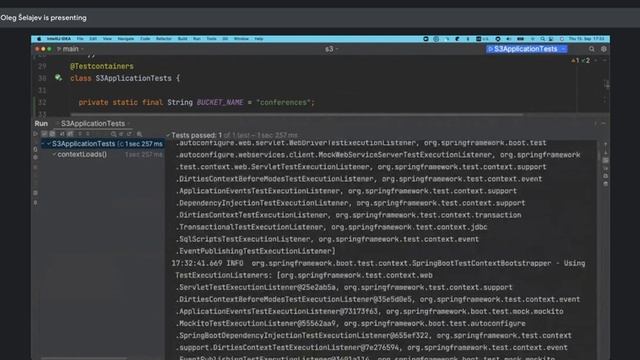Click the MockitoTestExecutionListener@55562aa9 console line
This screenshot has width=640, height=360.
[350, 323]
